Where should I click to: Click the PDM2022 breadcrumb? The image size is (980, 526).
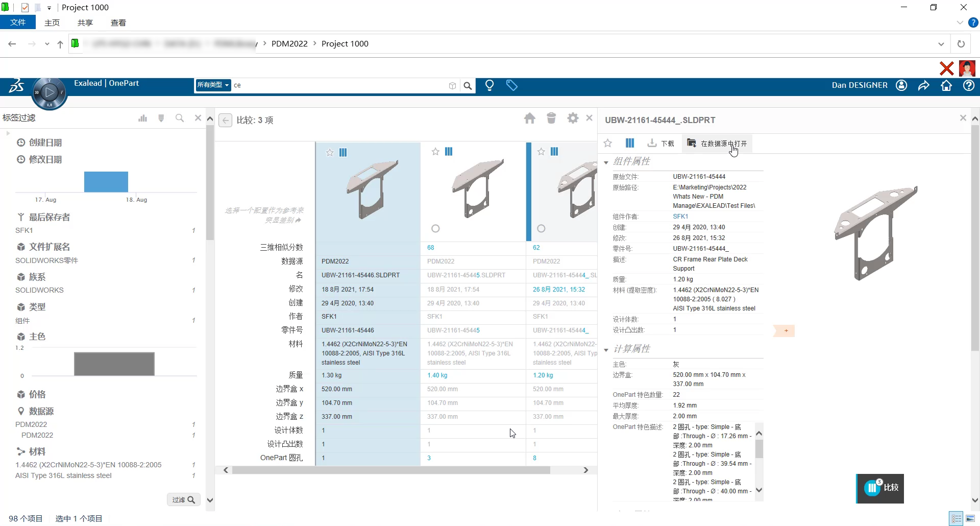pyautogui.click(x=289, y=44)
